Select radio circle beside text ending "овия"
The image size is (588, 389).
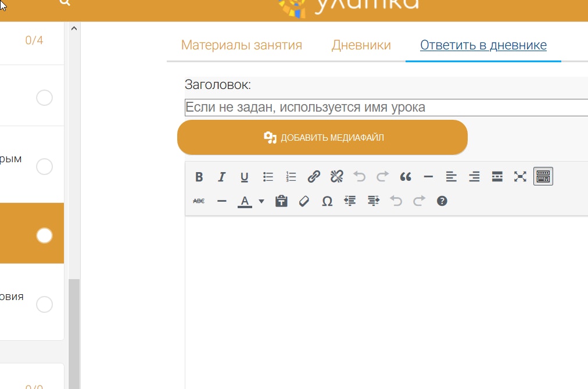44,304
